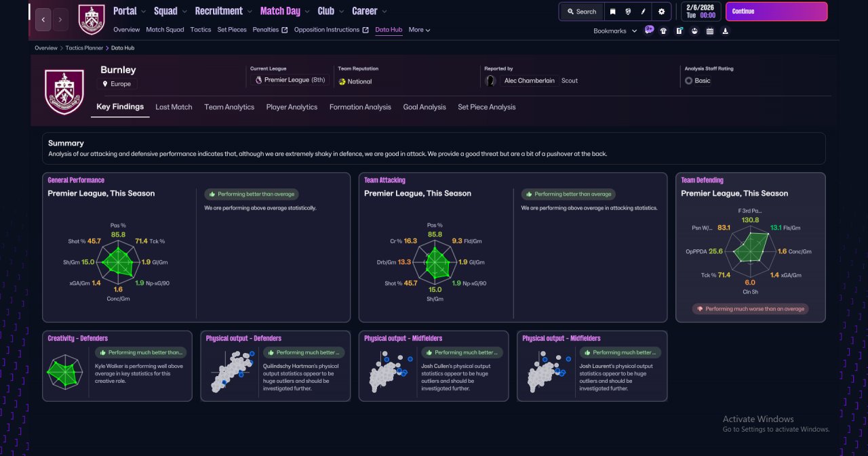Go back with the left arrow button
The image size is (868, 456).
tap(43, 20)
